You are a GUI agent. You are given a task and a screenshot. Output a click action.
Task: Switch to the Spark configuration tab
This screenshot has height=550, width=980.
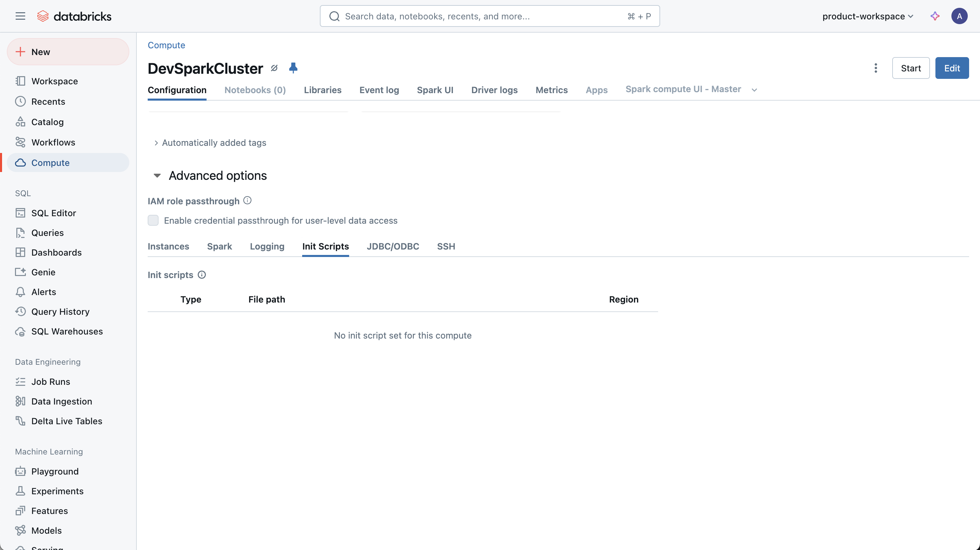219,246
